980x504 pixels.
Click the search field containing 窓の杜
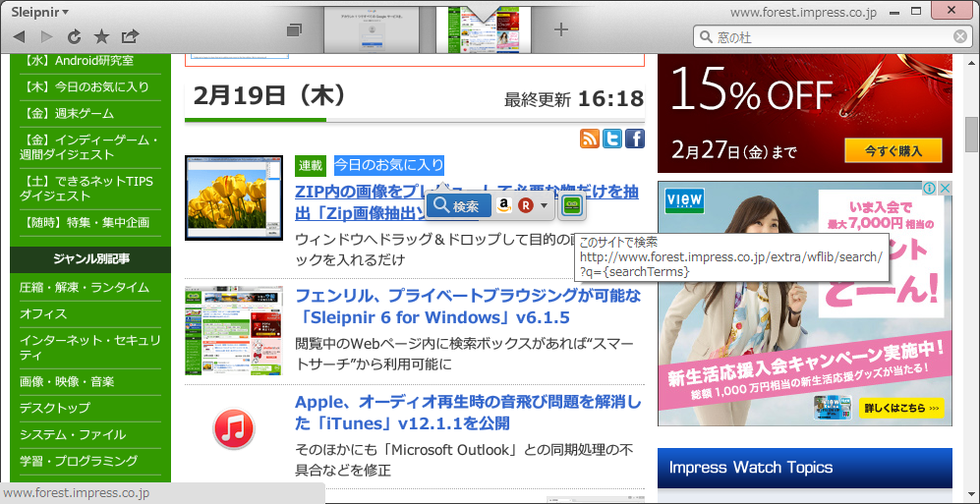point(832,37)
